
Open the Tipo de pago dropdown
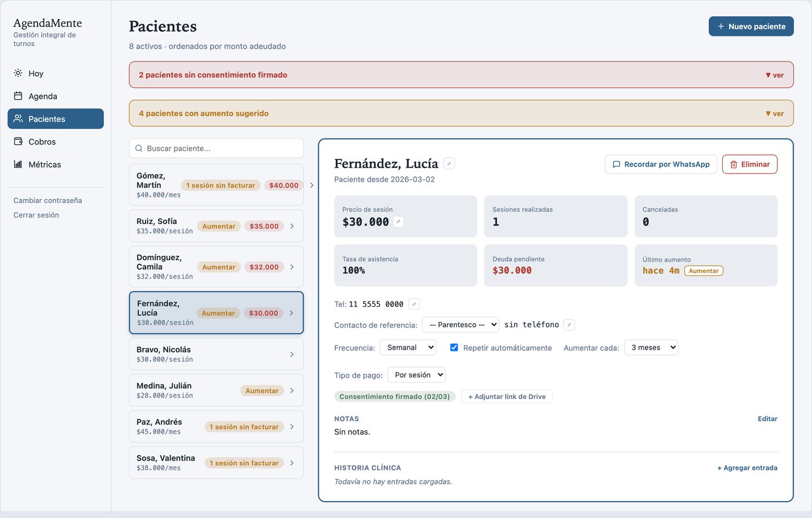tap(416, 375)
